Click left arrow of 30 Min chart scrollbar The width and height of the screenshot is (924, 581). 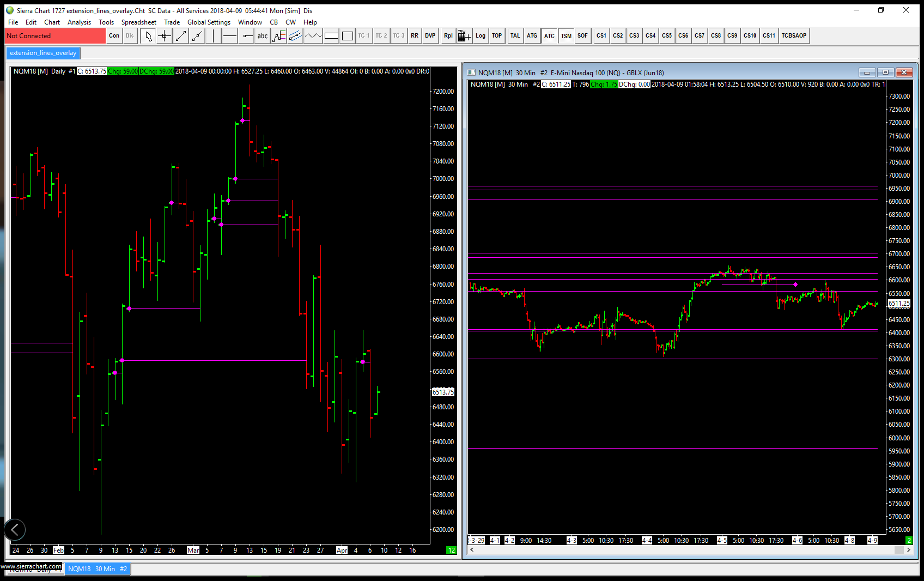[472, 550]
